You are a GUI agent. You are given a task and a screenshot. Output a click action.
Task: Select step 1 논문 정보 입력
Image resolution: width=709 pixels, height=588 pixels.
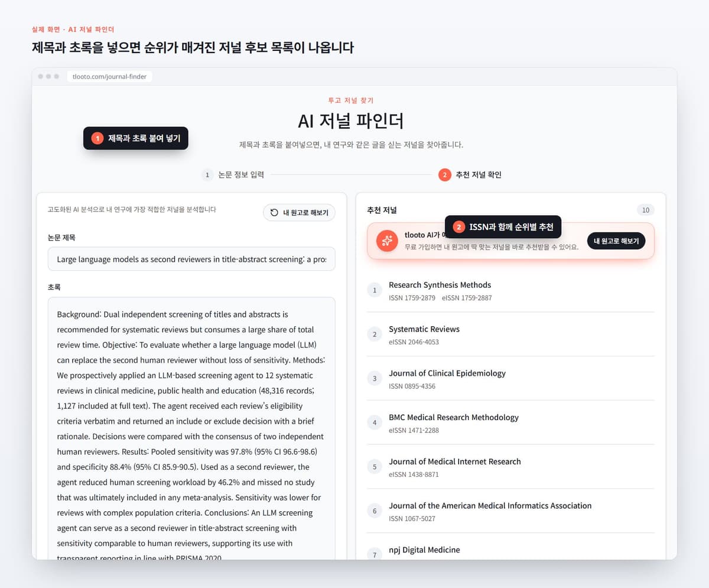pyautogui.click(x=232, y=175)
